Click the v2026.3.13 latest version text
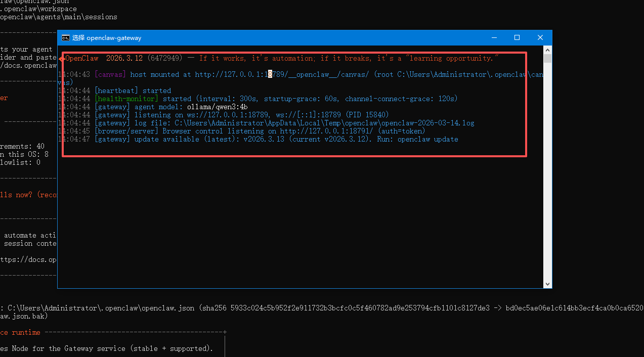Image resolution: width=644 pixels, height=357 pixels. click(x=266, y=139)
